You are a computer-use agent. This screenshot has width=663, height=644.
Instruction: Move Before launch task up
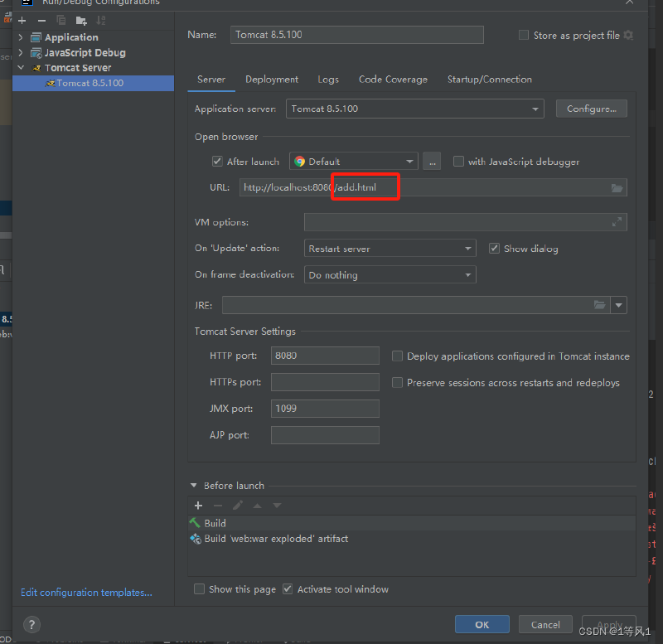tap(257, 506)
